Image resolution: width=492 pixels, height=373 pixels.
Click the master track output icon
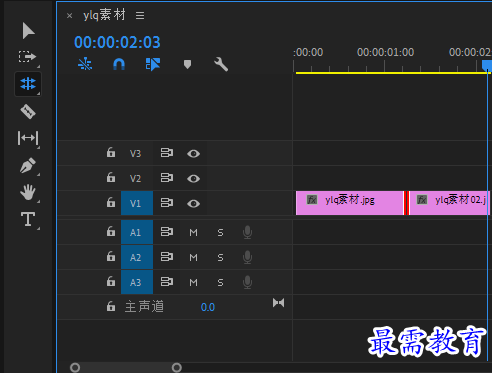[x=278, y=303]
